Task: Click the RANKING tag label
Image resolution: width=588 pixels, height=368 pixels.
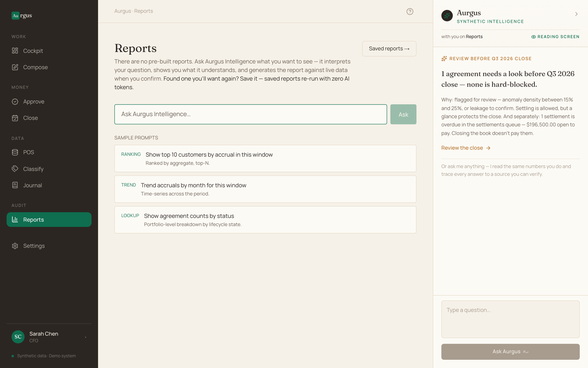Action: coord(131,154)
